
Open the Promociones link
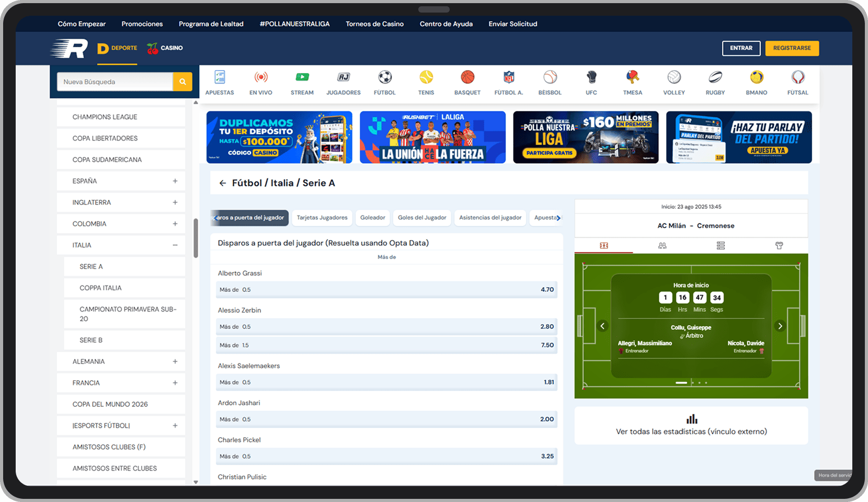pos(142,24)
